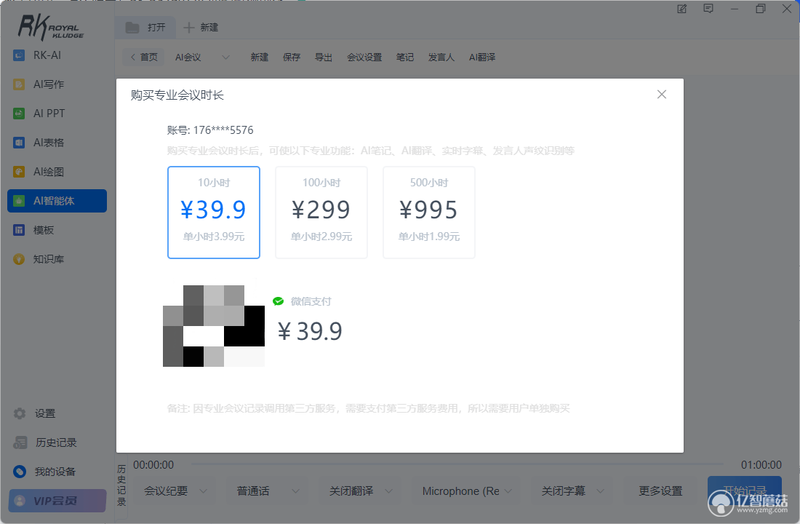Open 发言人 in the toolbar
800x524 pixels.
click(x=441, y=57)
